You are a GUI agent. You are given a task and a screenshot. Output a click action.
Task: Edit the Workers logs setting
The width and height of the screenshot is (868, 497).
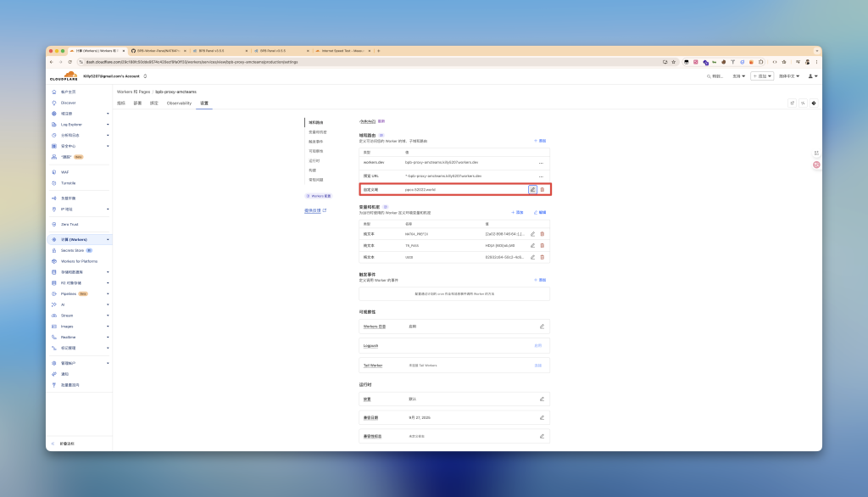click(542, 326)
